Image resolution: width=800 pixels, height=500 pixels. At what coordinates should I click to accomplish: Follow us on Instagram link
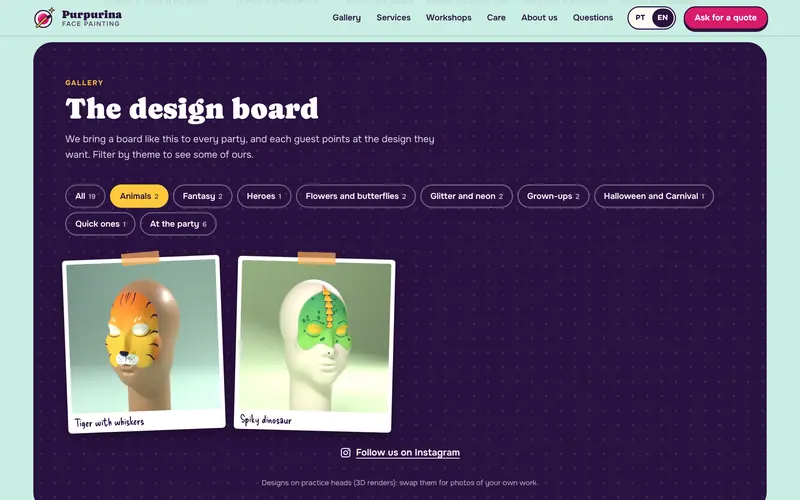click(x=408, y=453)
